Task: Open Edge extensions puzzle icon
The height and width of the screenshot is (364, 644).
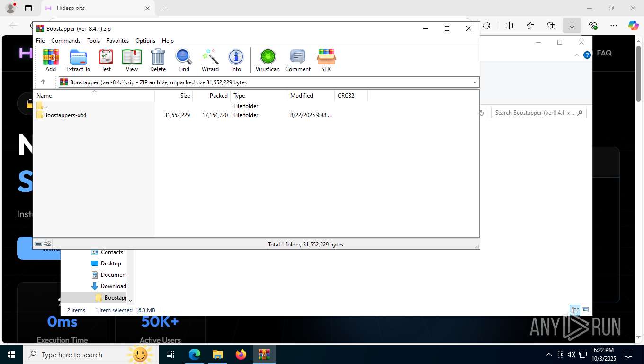Action: (x=487, y=26)
